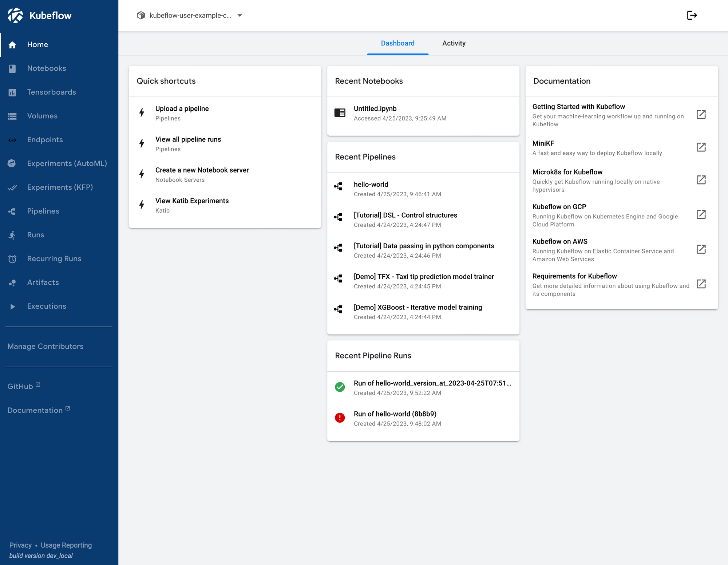This screenshot has height=565, width=728.
Task: Open Data passing in python components pipeline
Action: click(423, 250)
